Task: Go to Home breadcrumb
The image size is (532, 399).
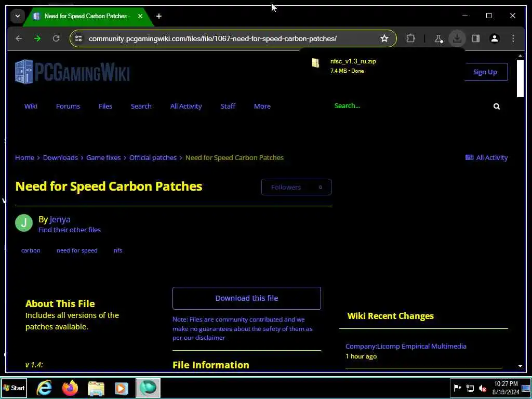Action: (24, 158)
